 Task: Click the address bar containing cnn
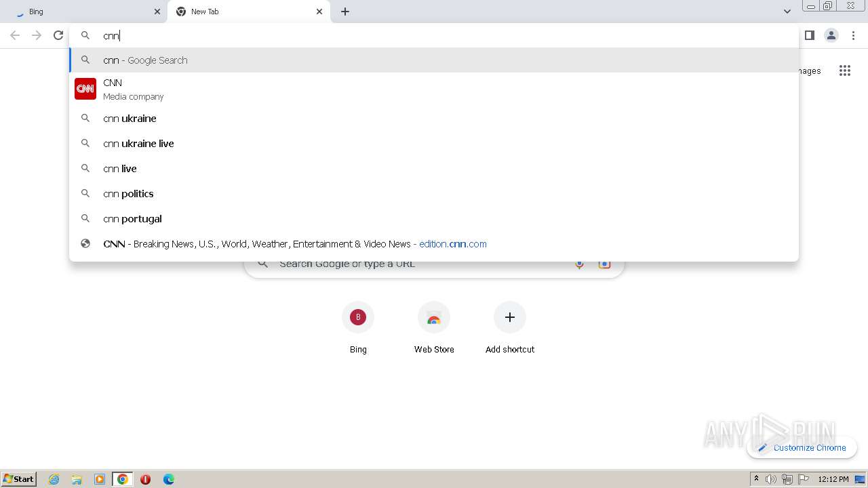click(x=434, y=35)
